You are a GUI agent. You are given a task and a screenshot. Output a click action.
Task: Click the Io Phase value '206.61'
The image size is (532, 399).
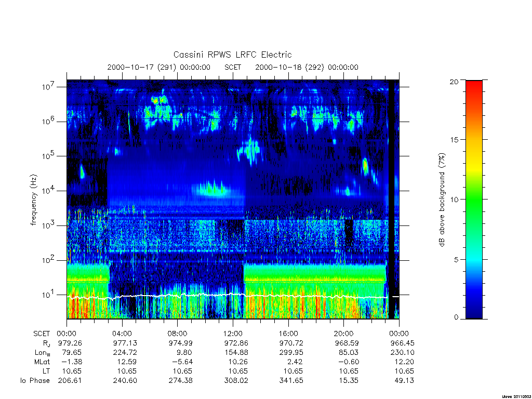tap(70, 381)
